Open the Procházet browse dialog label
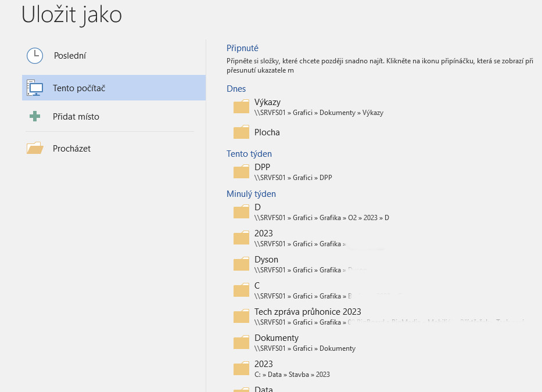 coord(72,149)
